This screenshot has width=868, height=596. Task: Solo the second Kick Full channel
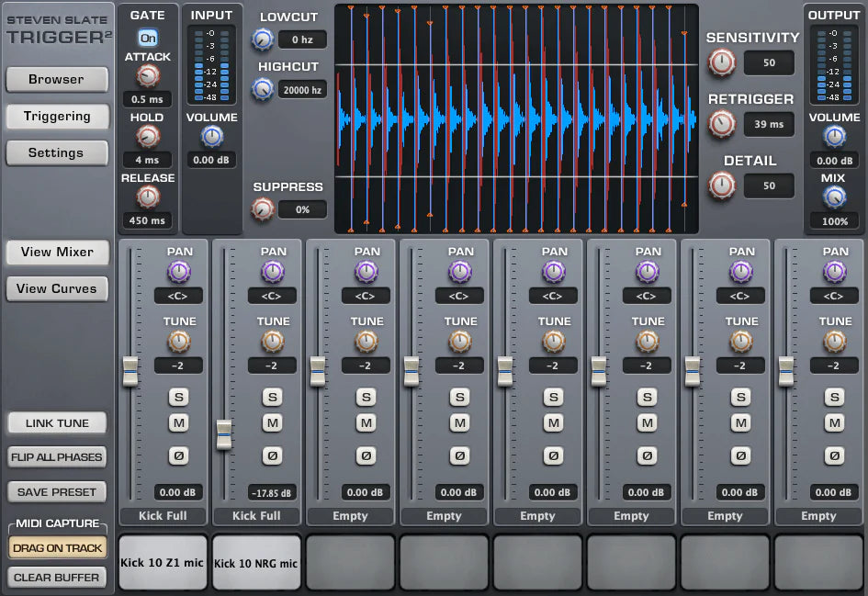[272, 397]
